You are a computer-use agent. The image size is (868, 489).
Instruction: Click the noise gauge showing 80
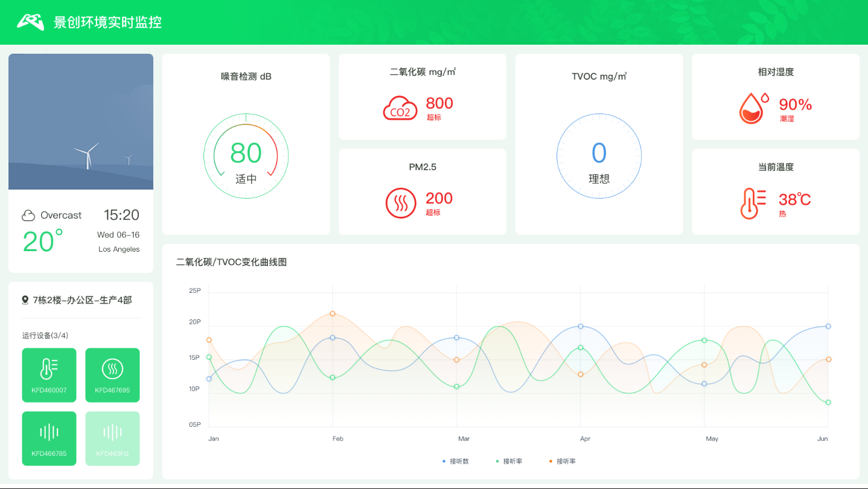(x=246, y=156)
